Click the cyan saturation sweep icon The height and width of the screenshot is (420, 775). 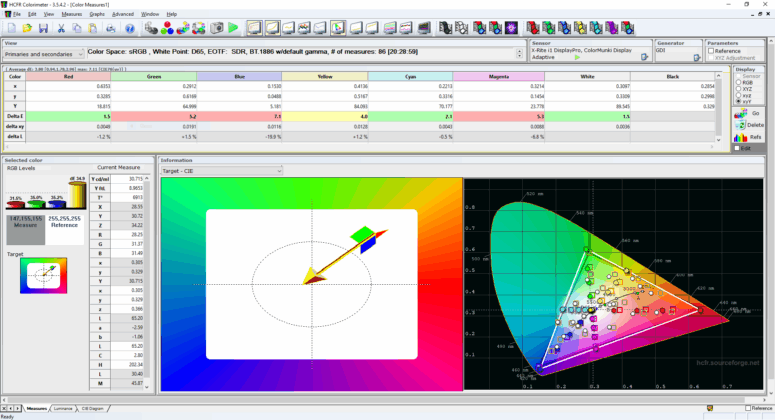coord(596,28)
